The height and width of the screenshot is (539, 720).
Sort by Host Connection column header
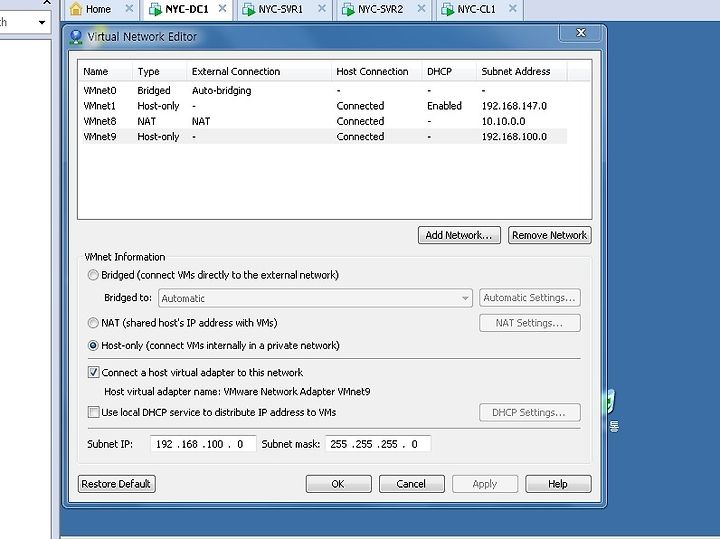pyautogui.click(x=376, y=72)
